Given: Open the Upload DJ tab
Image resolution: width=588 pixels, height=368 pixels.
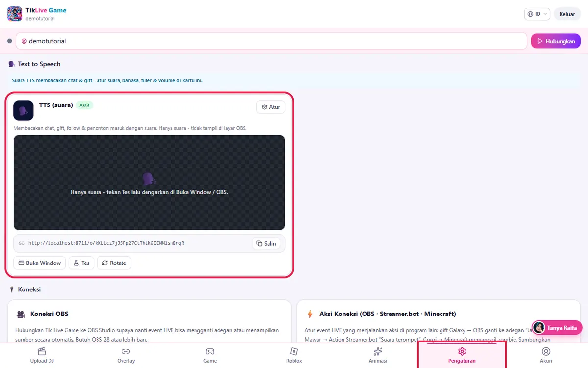Looking at the screenshot, I should [x=42, y=355].
